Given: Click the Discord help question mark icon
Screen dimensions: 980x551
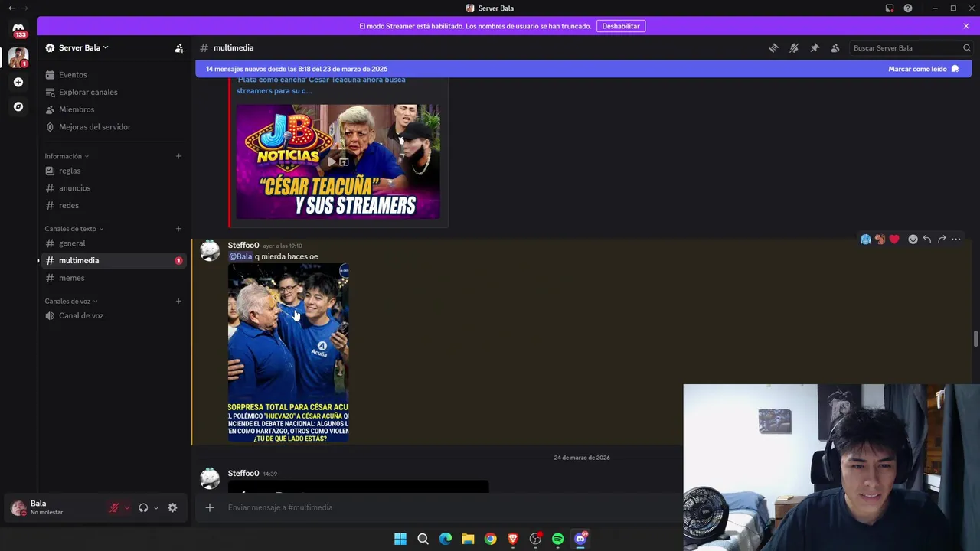Looking at the screenshot, I should click(908, 8).
